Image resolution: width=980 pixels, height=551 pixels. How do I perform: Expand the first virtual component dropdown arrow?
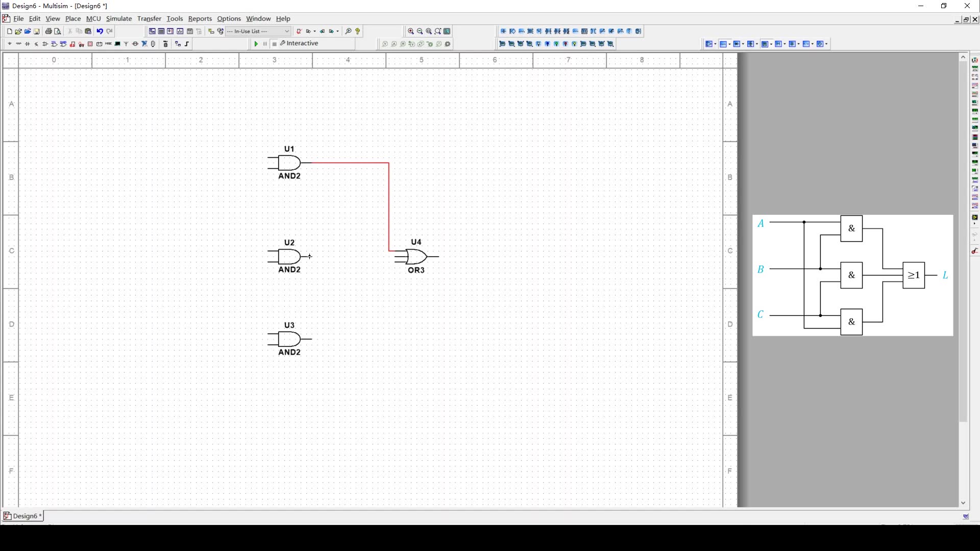(x=716, y=44)
